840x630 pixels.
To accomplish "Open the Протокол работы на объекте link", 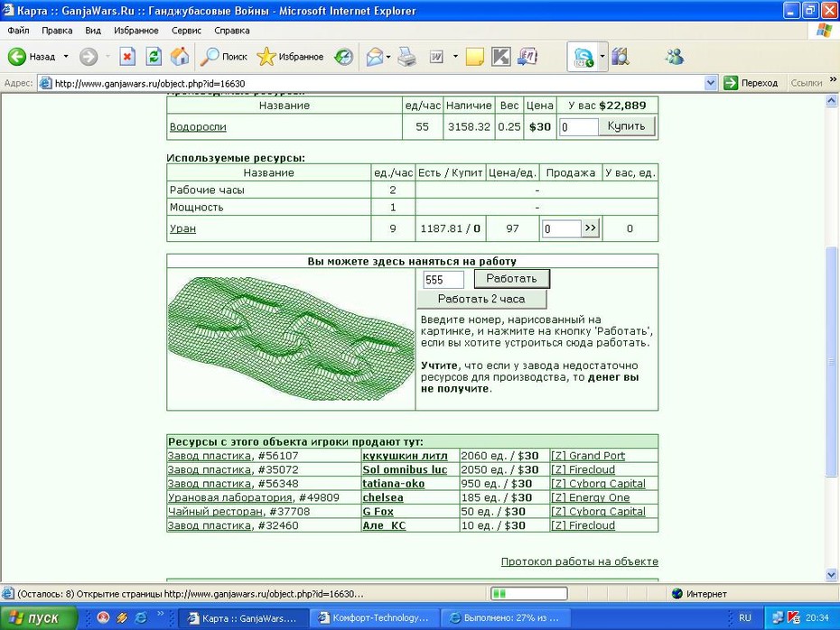I will [x=580, y=561].
